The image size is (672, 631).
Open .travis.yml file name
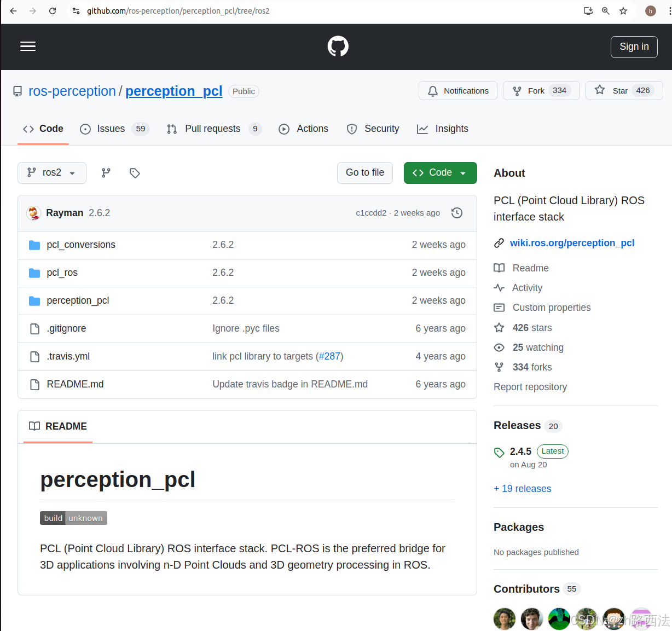pyautogui.click(x=68, y=356)
